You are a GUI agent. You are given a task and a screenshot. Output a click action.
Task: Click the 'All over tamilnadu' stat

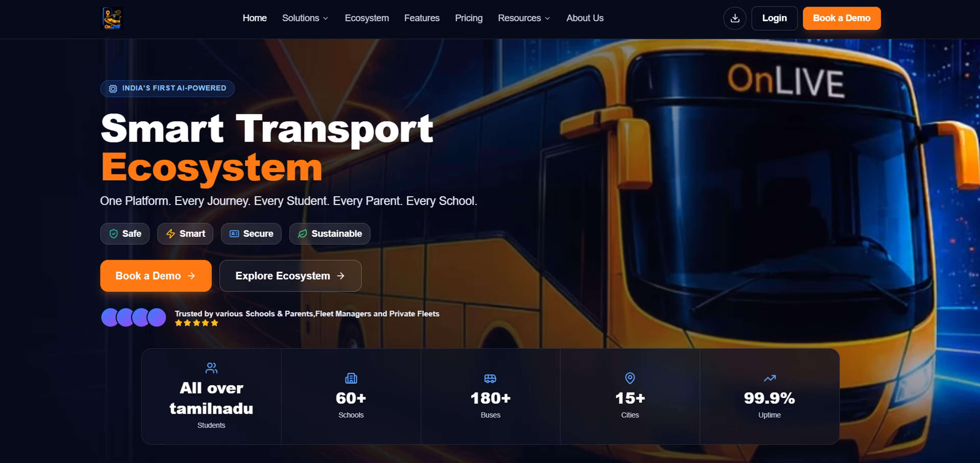(x=211, y=398)
